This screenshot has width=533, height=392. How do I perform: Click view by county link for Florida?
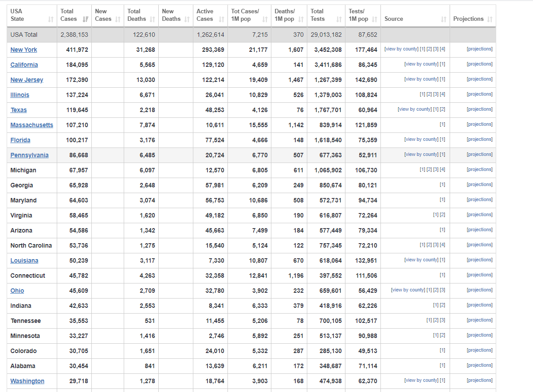click(421, 140)
